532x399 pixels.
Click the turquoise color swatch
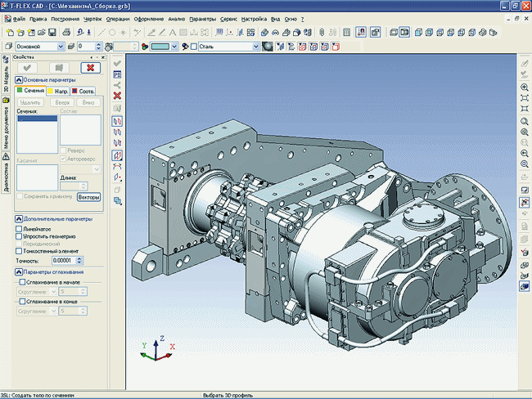(x=160, y=47)
